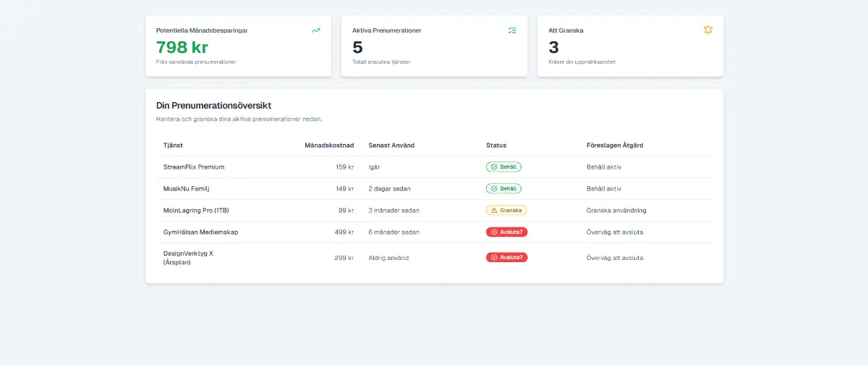Click the X icon in DesignVerktyg Avsluta badge
868x365 pixels.
pyautogui.click(x=494, y=257)
